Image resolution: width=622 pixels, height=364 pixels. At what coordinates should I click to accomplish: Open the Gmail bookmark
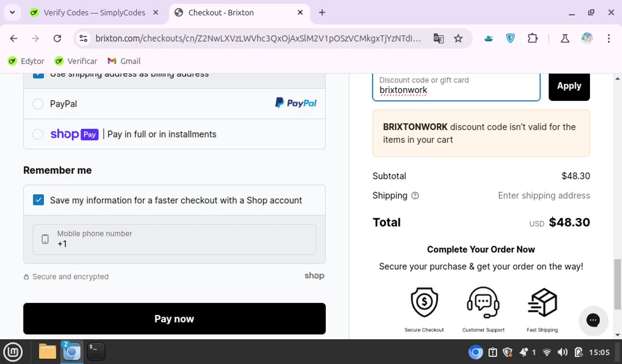pos(124,61)
